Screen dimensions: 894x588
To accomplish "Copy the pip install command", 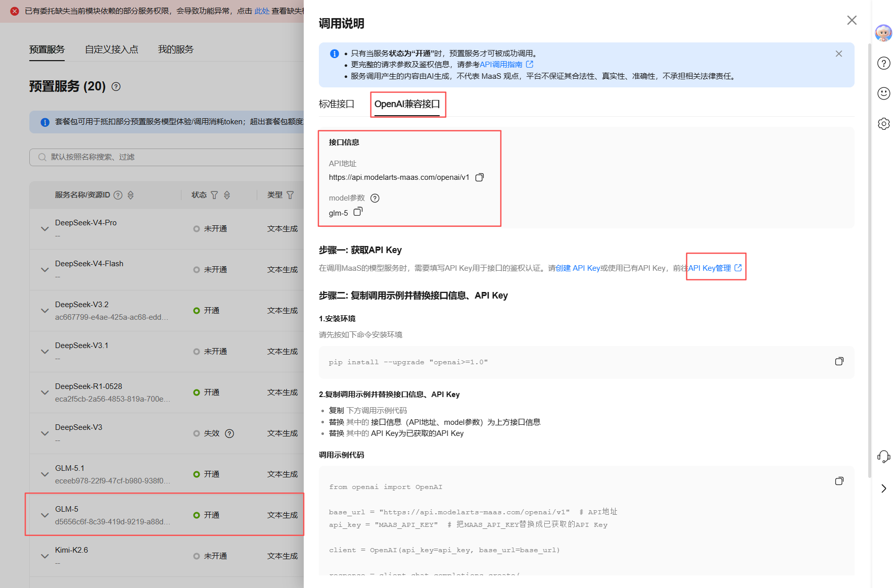I will [x=839, y=361].
